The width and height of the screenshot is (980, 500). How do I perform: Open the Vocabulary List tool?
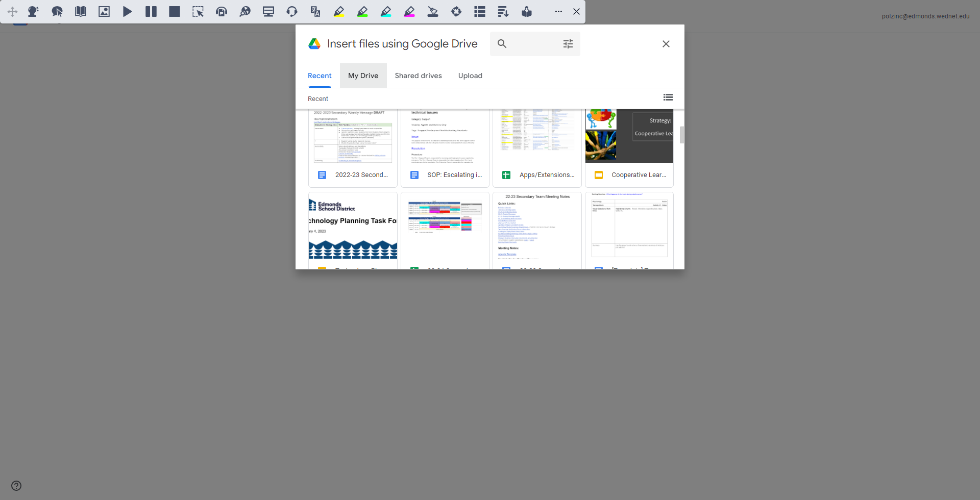[x=480, y=12]
